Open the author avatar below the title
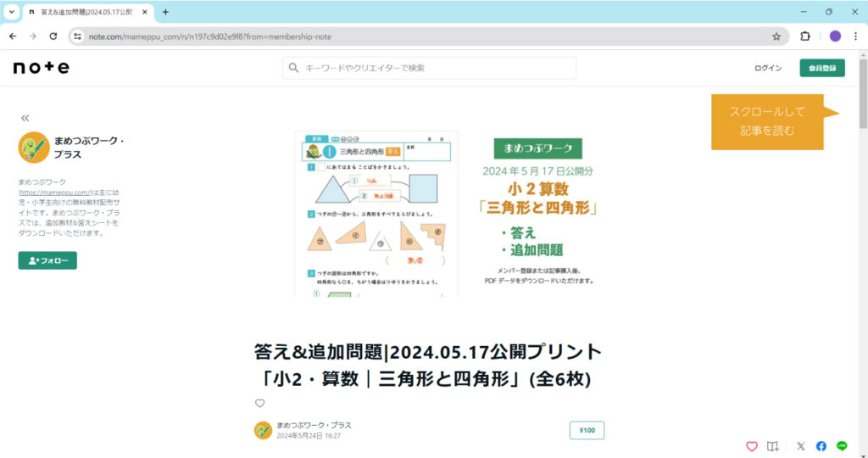The width and height of the screenshot is (868, 458). point(263,430)
